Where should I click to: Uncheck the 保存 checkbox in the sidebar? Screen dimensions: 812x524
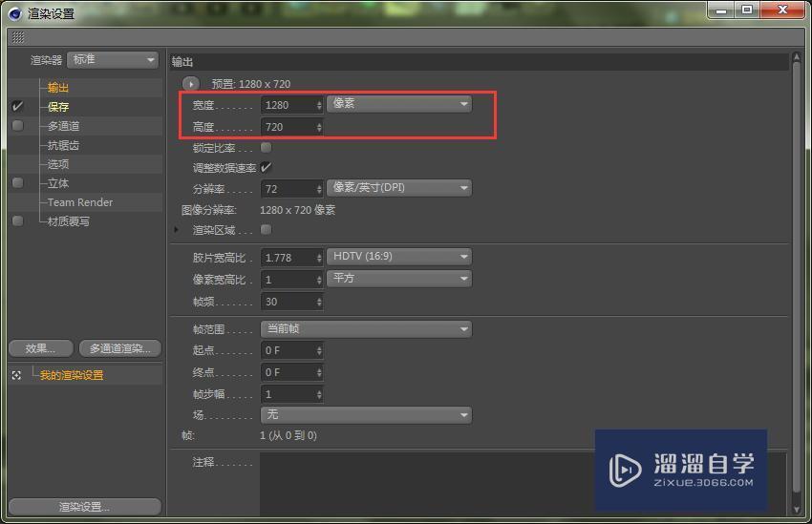[x=17, y=106]
